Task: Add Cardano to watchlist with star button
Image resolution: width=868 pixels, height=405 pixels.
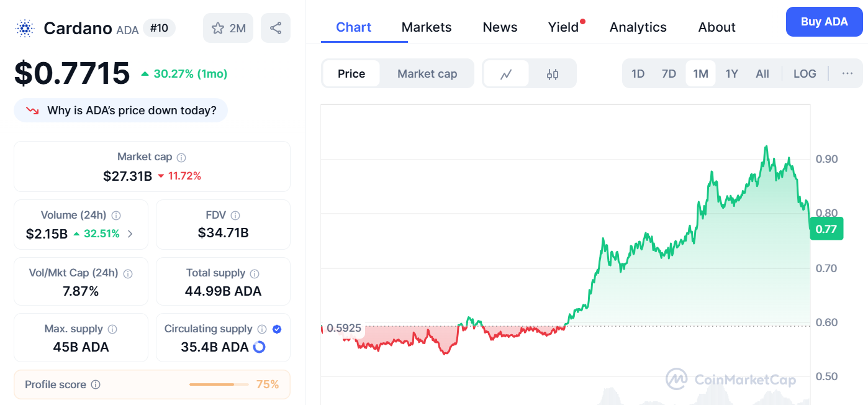Action: [x=228, y=28]
